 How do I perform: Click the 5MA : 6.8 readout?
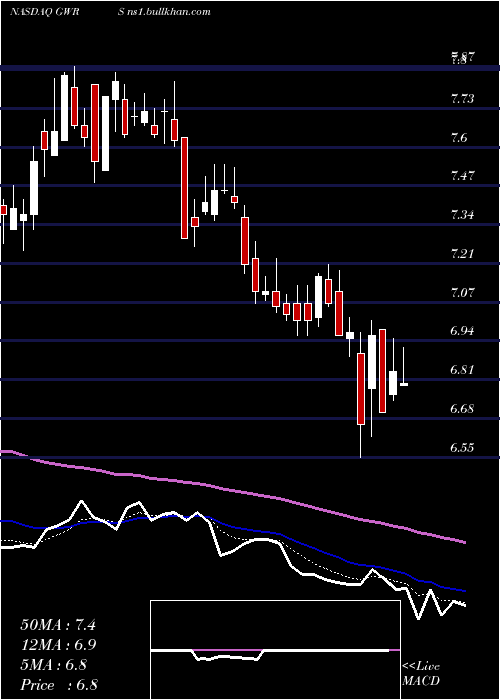54,665
